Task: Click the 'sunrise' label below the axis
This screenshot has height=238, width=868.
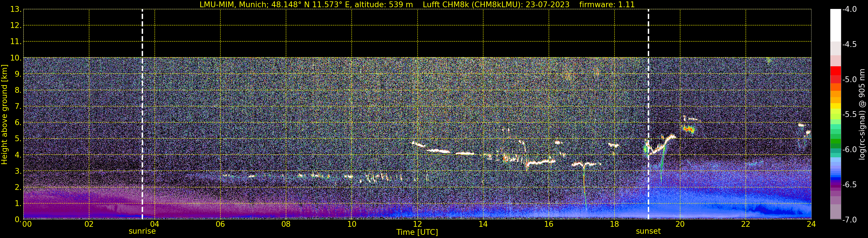Action: coord(142,231)
